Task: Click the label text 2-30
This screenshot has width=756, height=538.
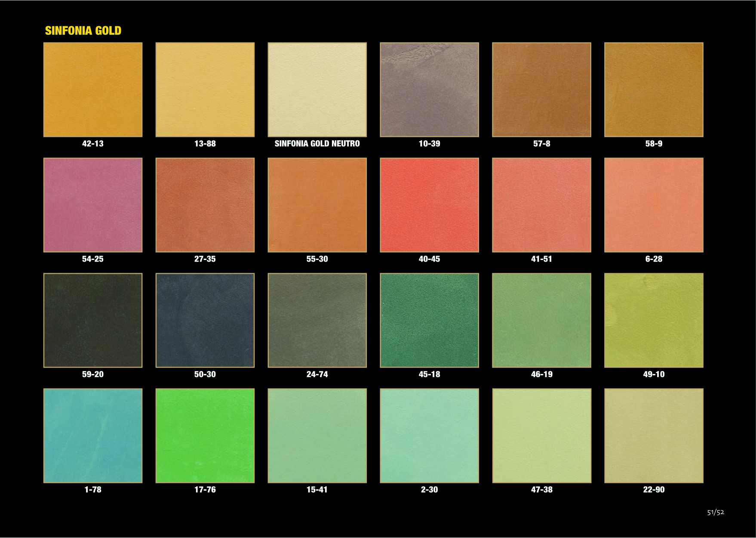Action: pyautogui.click(x=430, y=490)
